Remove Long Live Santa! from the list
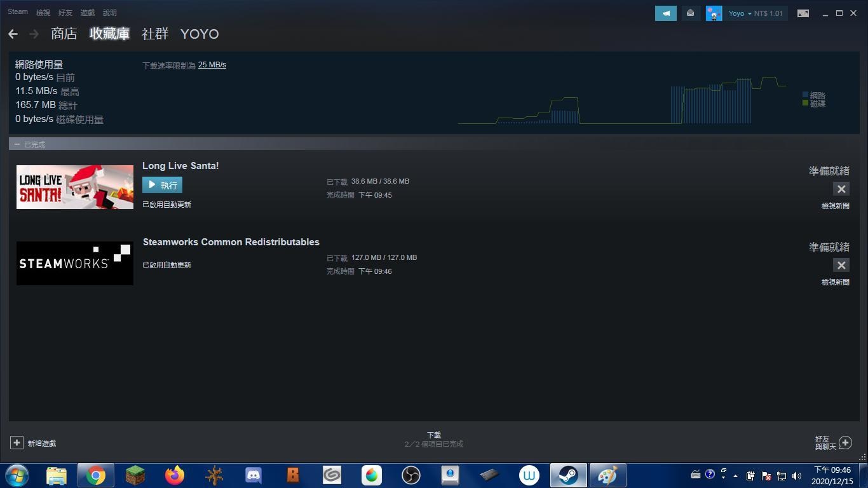Viewport: 868px width, 488px height. tap(841, 189)
